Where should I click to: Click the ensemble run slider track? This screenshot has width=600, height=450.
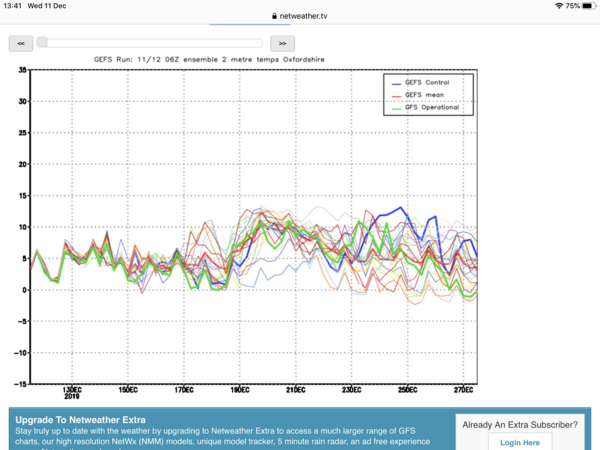point(150,43)
